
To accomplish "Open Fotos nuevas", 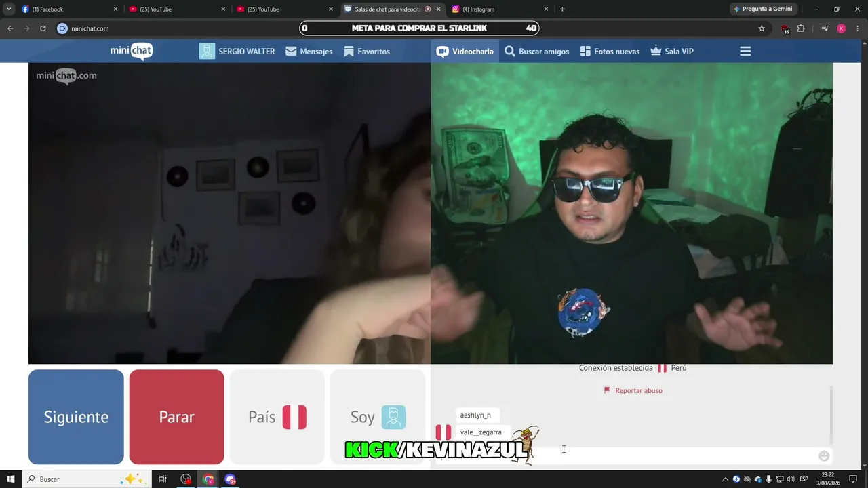I will [x=610, y=52].
